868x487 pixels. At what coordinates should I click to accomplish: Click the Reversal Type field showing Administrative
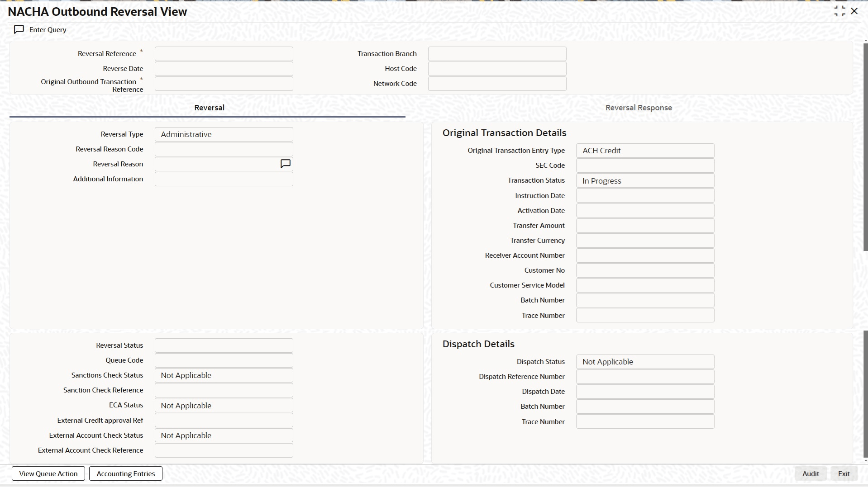point(224,134)
